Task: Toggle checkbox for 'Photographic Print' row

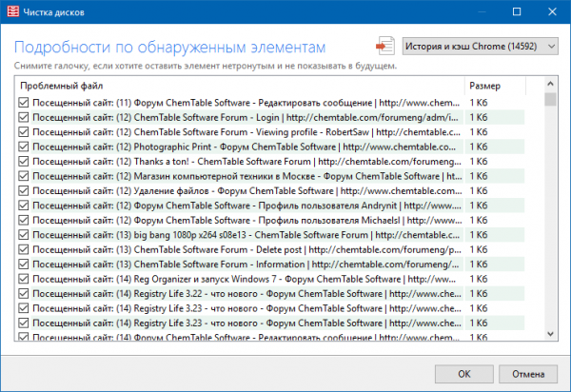Action: pyautogui.click(x=24, y=147)
